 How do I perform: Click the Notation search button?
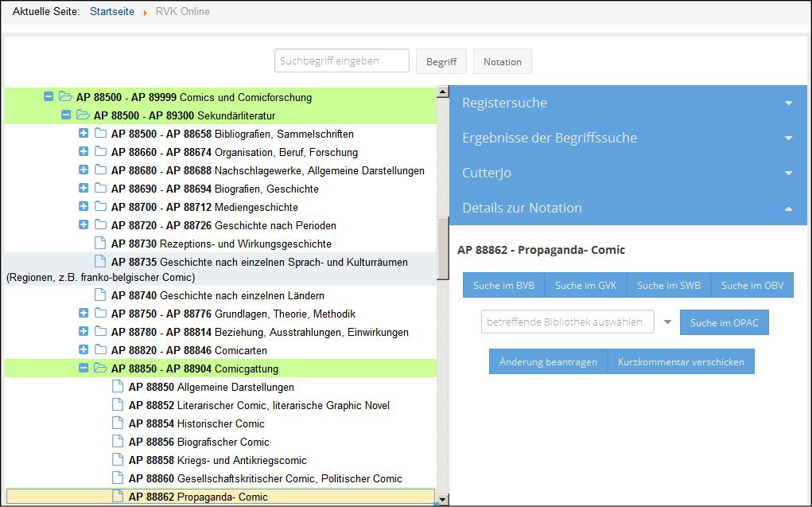(503, 62)
